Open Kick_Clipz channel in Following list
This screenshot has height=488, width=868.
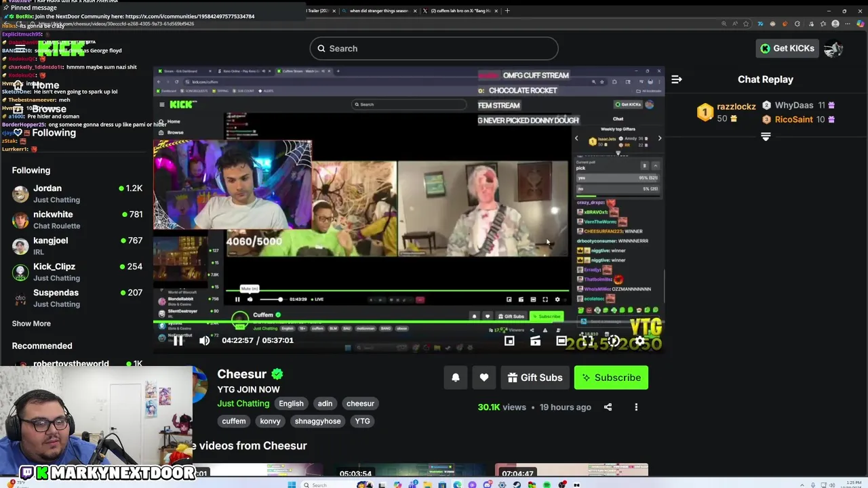[x=77, y=272]
